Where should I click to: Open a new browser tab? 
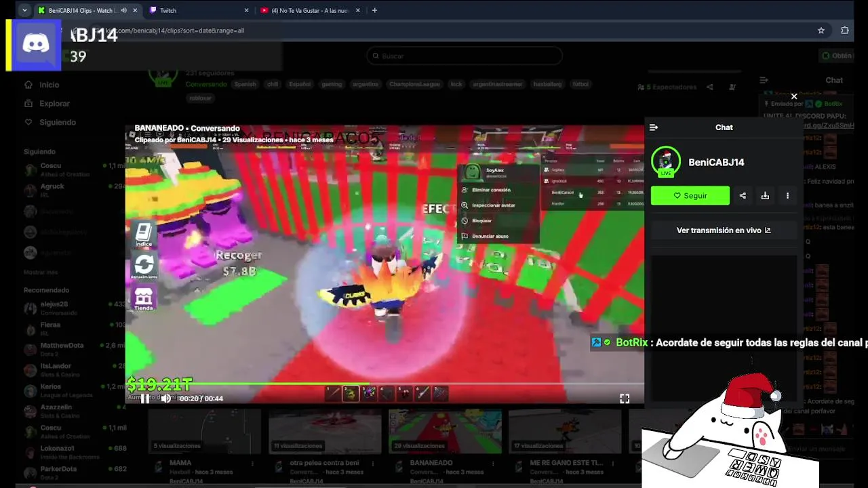pos(374,10)
